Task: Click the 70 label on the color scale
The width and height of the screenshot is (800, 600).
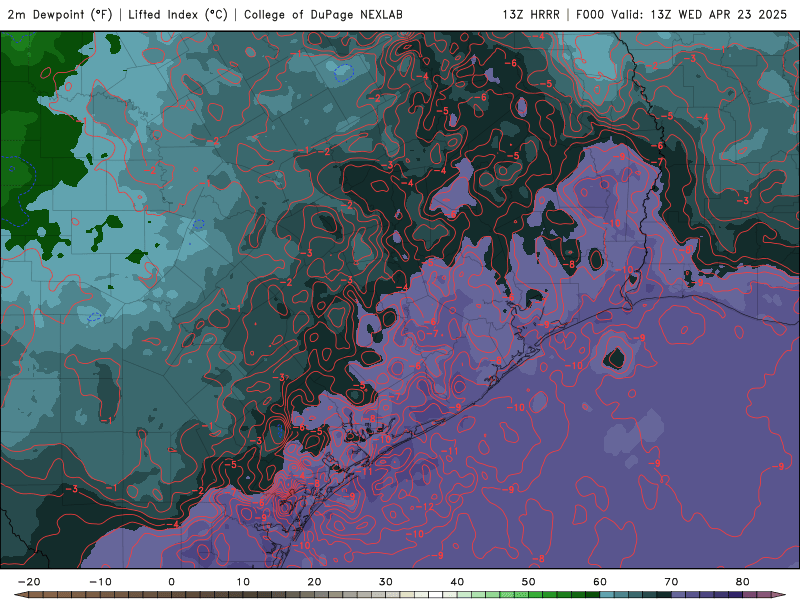Action: click(671, 582)
